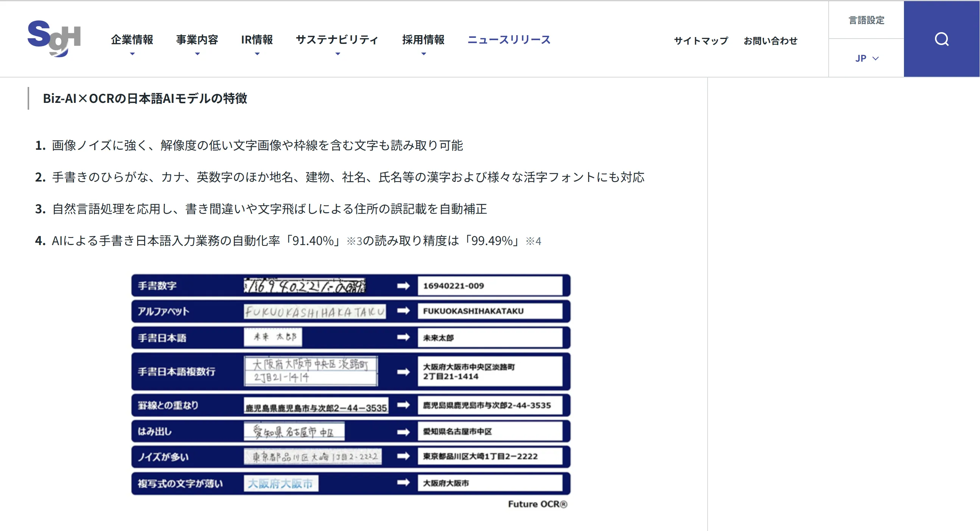The height and width of the screenshot is (531, 980).
Task: Open the JP language dropdown
Action: click(866, 58)
